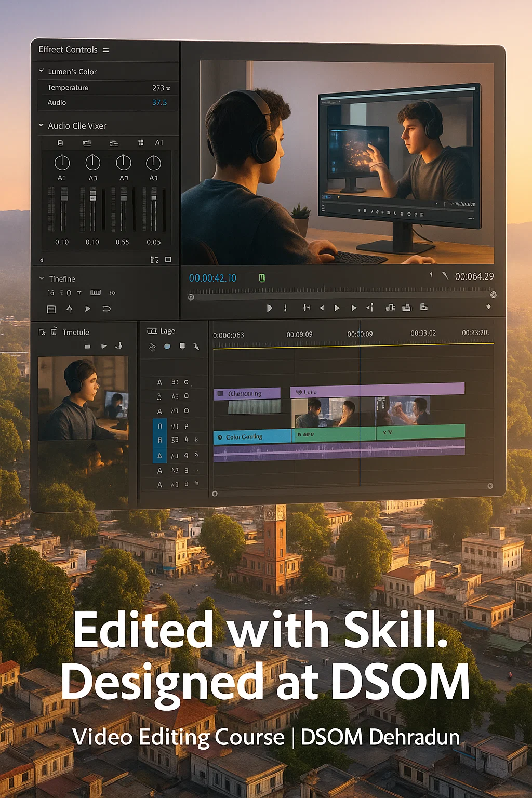Screen dimensions: 532x798
Task: Click the mixer loop bracket icon
Action: pos(154,260)
